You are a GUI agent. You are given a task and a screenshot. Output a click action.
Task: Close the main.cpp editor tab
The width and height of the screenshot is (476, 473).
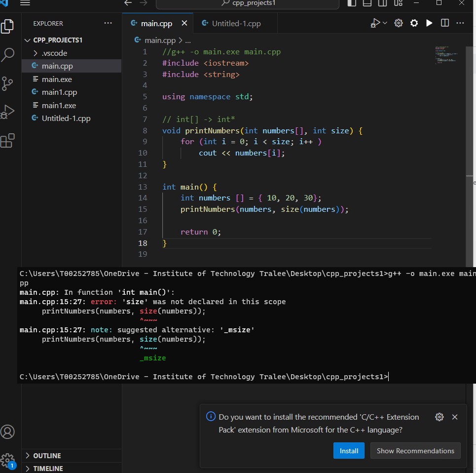click(x=184, y=23)
